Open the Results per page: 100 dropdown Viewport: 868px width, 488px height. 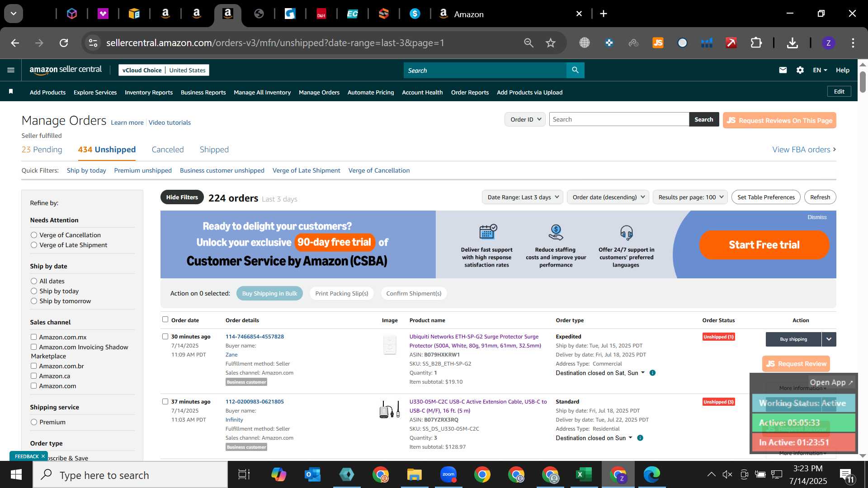click(690, 197)
